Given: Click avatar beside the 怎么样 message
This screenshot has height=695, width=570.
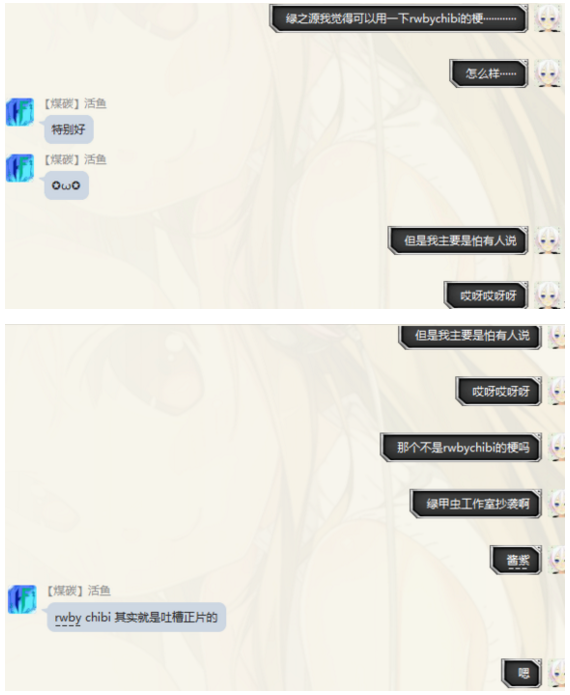Looking at the screenshot, I should tap(549, 74).
